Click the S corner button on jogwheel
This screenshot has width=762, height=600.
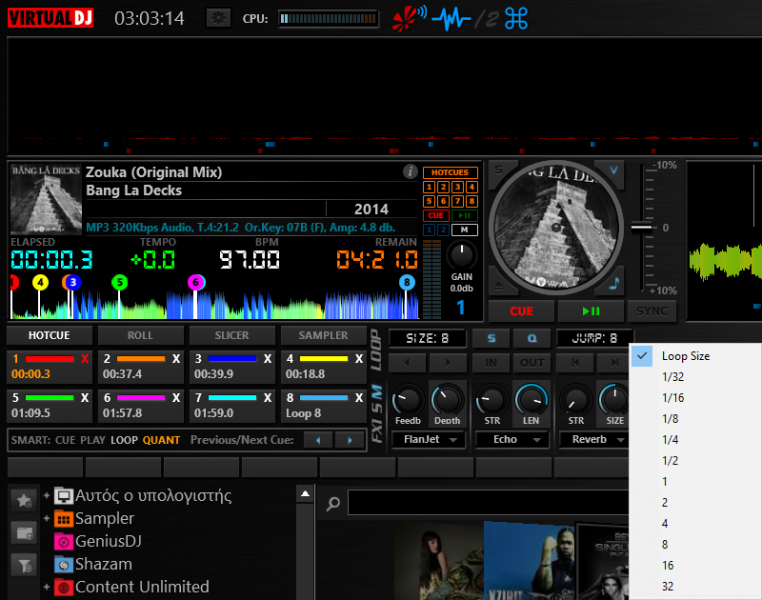point(499,170)
